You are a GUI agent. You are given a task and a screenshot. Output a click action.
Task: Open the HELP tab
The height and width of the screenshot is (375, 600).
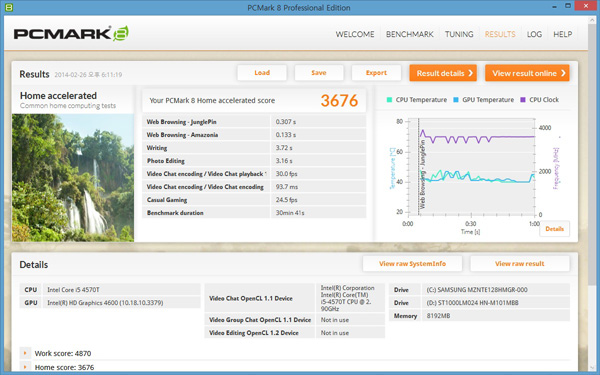coord(562,34)
